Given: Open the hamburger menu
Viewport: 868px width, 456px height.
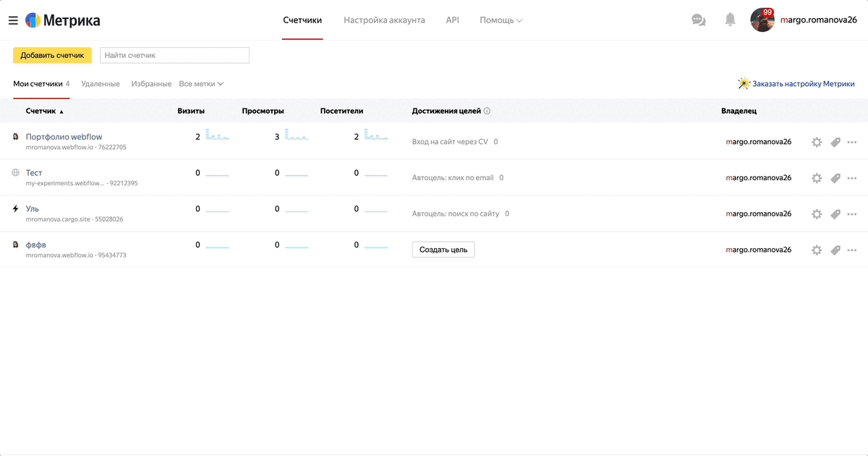Looking at the screenshot, I should 13,20.
